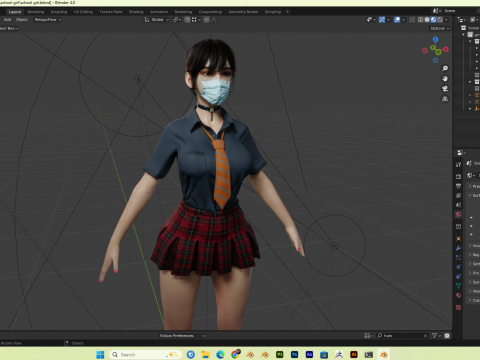Open the Modifiers wrench tab
Image resolution: width=480 pixels, height=360 pixels.
pos(458,248)
